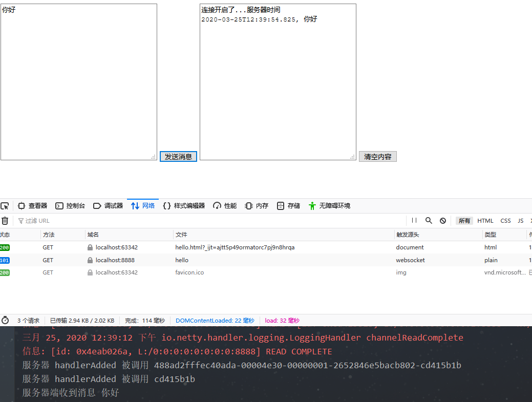The image size is (532, 402).
Task: Sort by the 文件 column header
Action: click(x=284, y=235)
